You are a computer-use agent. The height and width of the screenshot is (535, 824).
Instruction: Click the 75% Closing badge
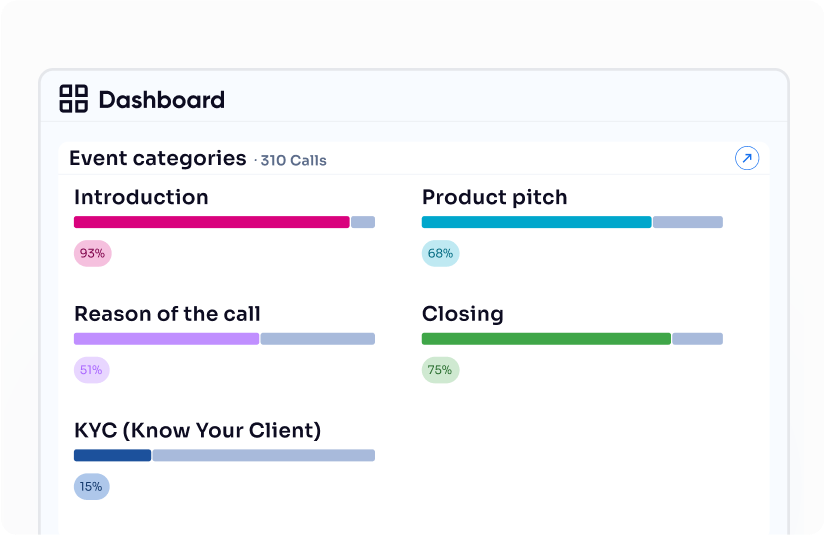[x=440, y=370]
